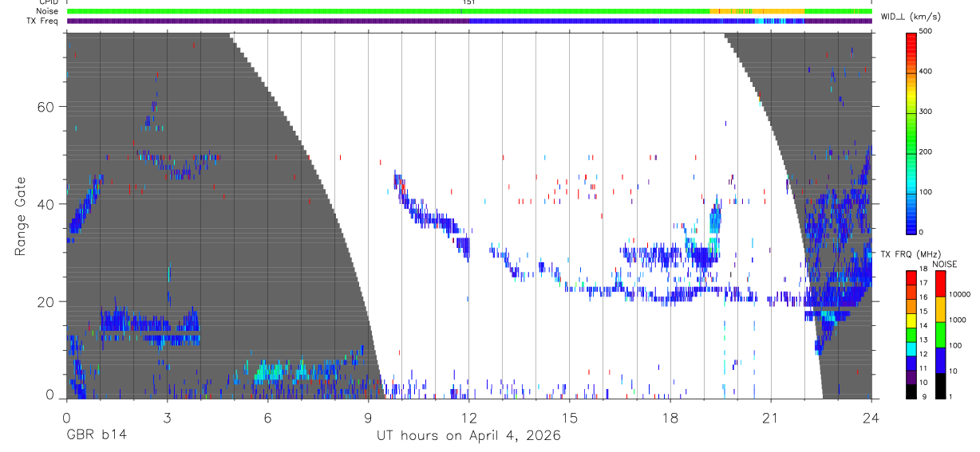This screenshot has height=452, width=980.
Task: Click the '18' hour tick on x-axis
Action: pos(670,418)
